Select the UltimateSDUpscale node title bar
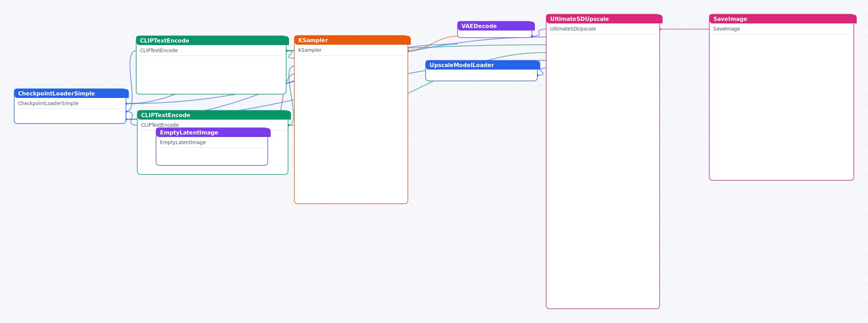This screenshot has width=868, height=323. 604,19
